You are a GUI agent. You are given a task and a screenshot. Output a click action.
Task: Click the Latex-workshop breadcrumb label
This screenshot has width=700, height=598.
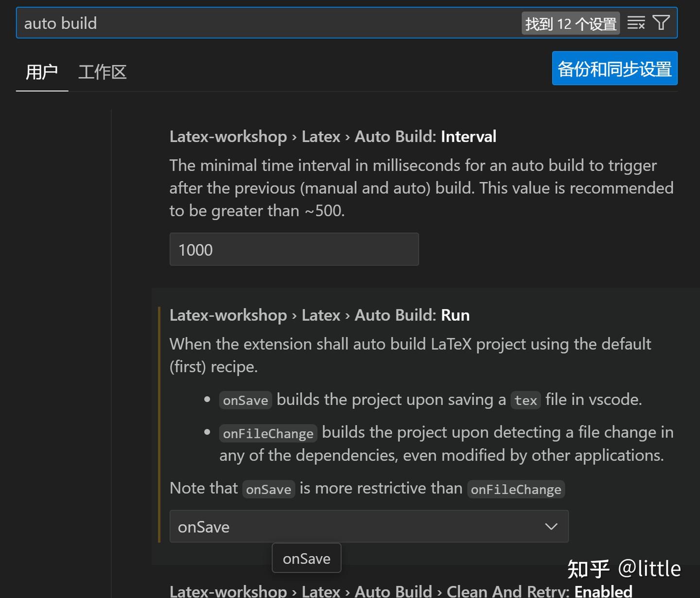tap(228, 137)
